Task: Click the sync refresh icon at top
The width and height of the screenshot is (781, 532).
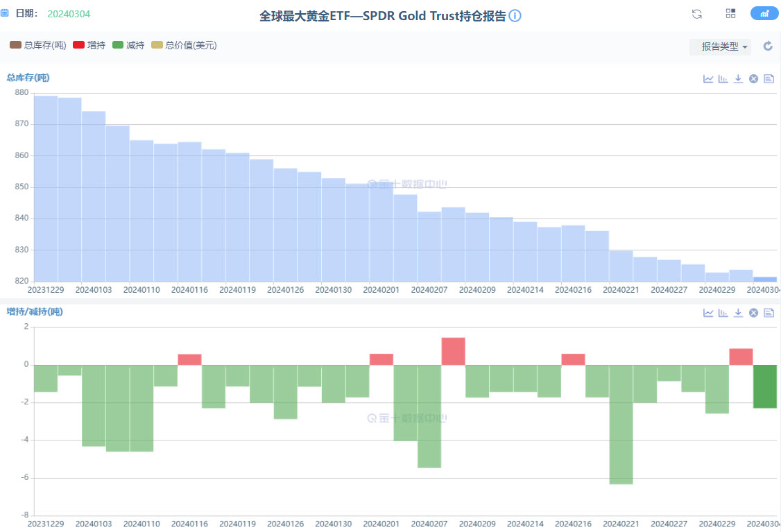Action: pos(697,14)
